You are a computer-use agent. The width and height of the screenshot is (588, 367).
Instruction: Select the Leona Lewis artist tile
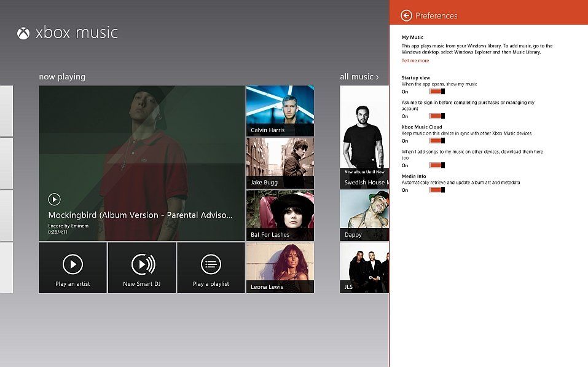pos(280,267)
